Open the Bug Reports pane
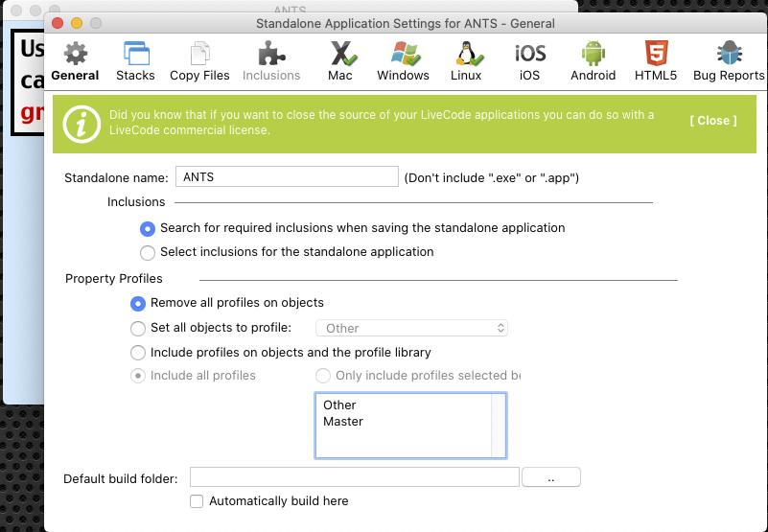768x532 pixels. [x=729, y=60]
